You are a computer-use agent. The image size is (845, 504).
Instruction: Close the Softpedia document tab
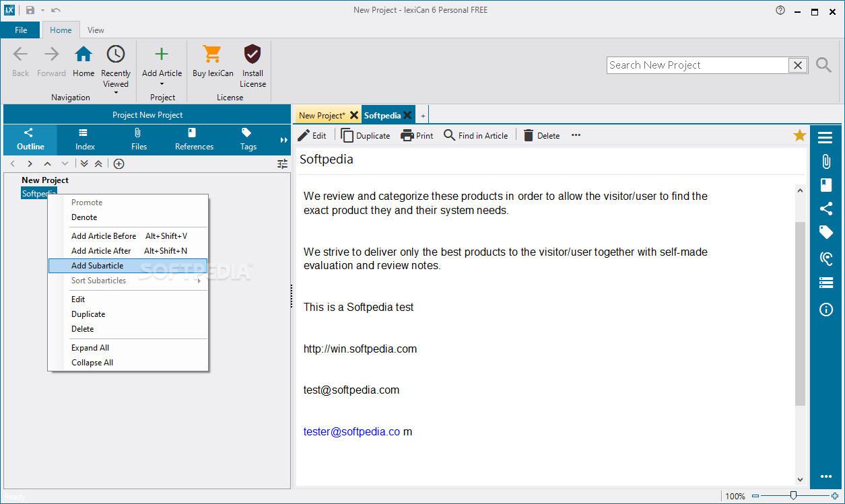coord(407,115)
